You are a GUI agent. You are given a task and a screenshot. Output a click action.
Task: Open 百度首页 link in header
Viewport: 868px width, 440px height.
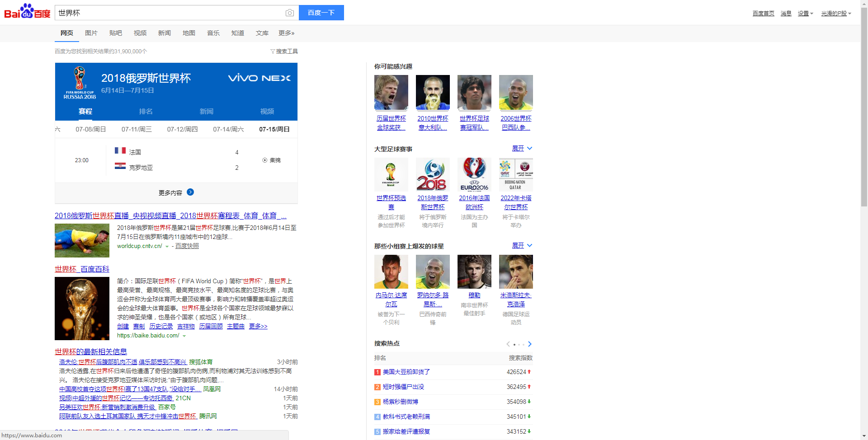click(x=763, y=14)
